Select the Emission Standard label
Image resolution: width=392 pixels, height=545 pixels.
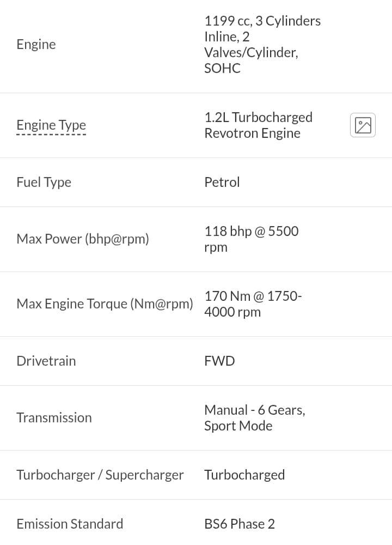click(x=70, y=524)
